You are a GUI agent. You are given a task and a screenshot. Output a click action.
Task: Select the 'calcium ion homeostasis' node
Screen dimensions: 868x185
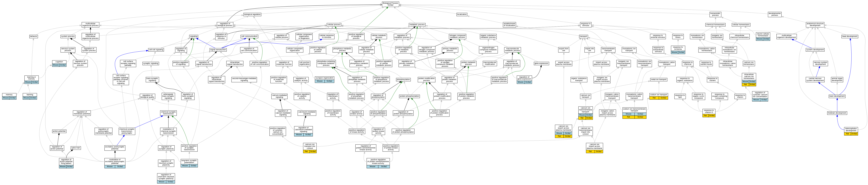[749, 63]
